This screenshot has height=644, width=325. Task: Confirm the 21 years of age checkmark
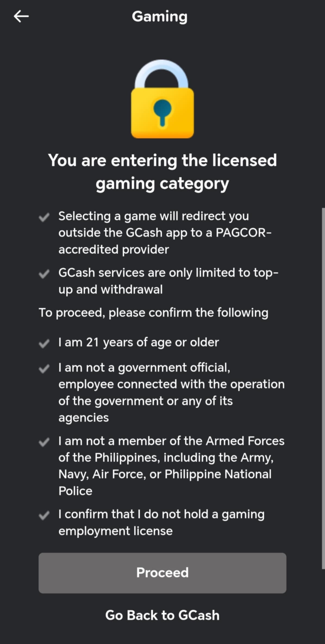(x=44, y=343)
